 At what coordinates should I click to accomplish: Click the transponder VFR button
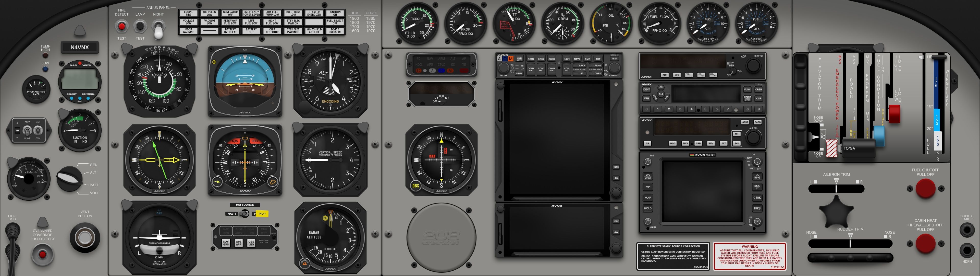coord(646,98)
